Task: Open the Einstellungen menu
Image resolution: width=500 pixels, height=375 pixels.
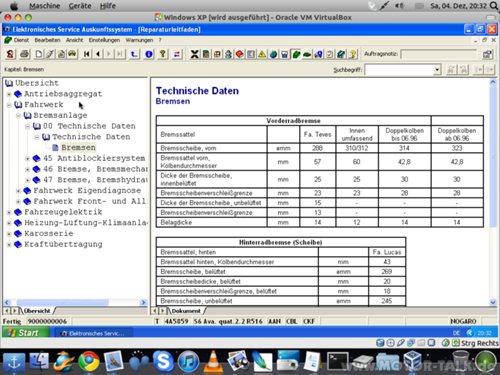Action: pyautogui.click(x=104, y=40)
